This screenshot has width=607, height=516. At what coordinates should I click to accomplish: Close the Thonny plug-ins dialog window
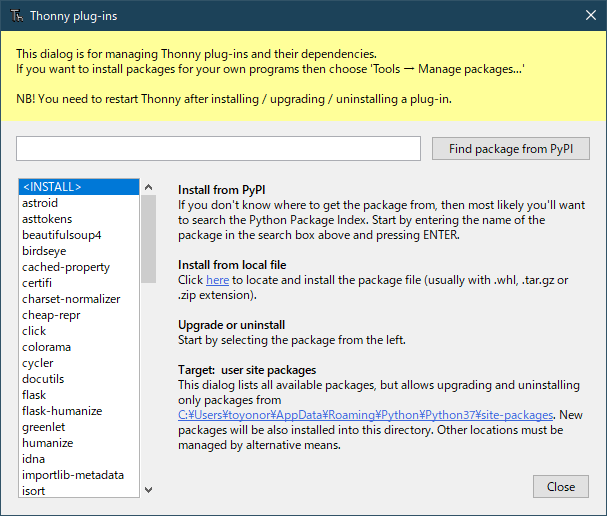pos(590,15)
